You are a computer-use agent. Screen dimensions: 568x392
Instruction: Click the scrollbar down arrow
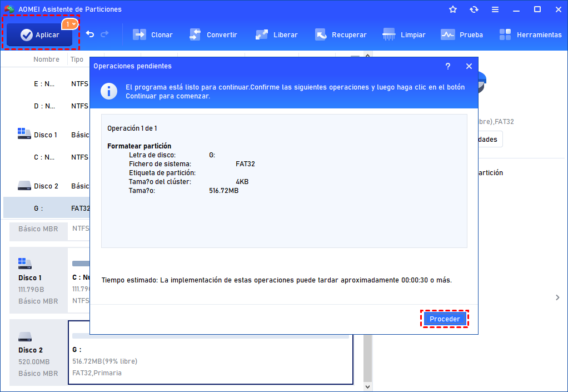(x=367, y=385)
